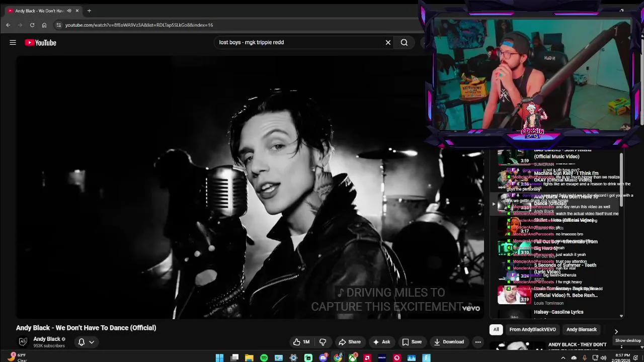The width and height of the screenshot is (644, 362).
Task: Click the vevo watermark on the video
Action: click(x=471, y=308)
